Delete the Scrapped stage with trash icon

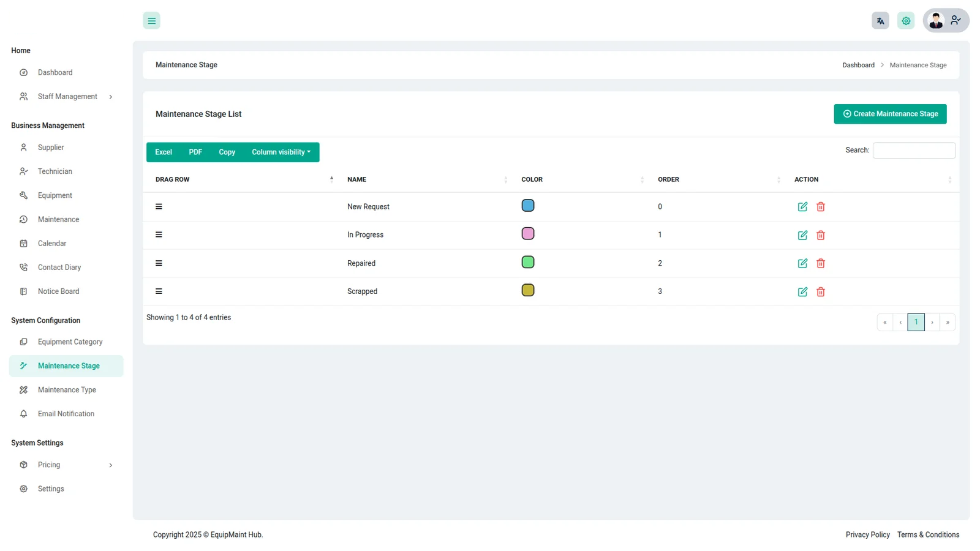click(x=821, y=292)
